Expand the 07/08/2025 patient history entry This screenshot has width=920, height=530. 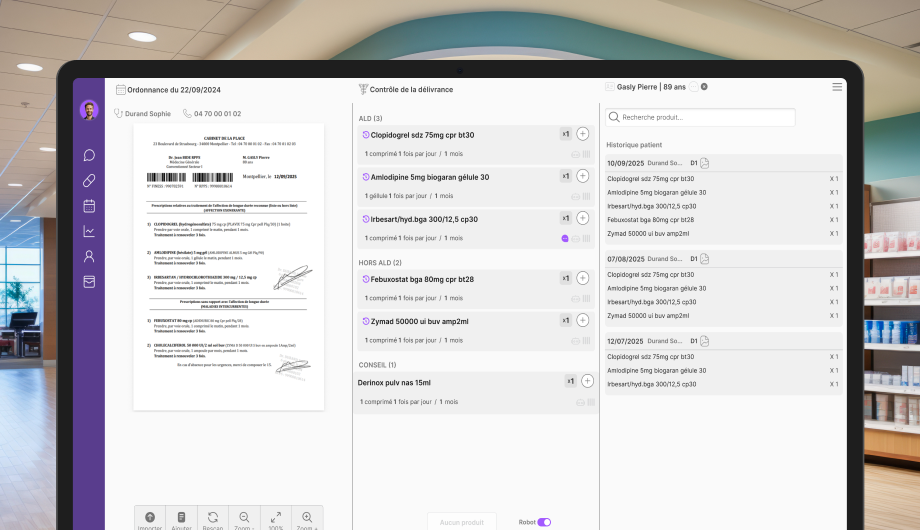click(723, 259)
